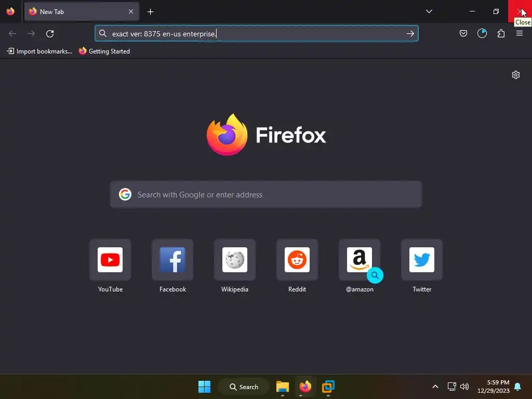532x399 pixels.
Task: Switch to the New Tab tab
Action: pos(82,11)
